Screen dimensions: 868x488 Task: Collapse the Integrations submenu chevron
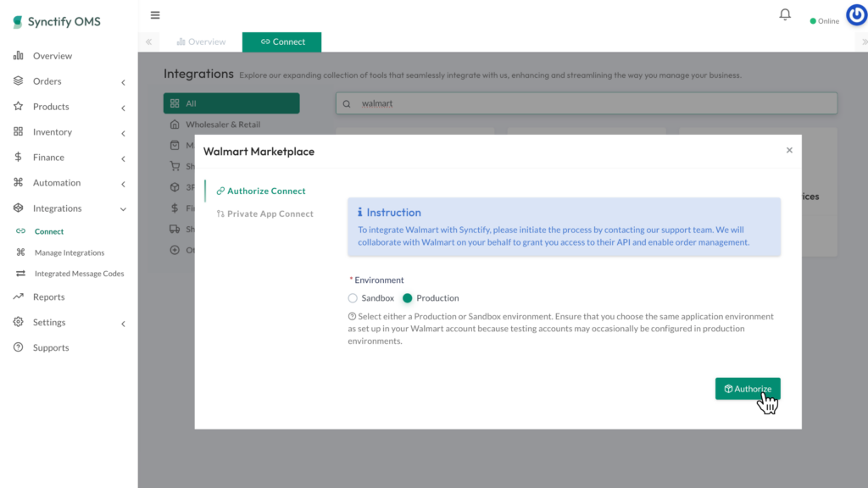point(124,209)
